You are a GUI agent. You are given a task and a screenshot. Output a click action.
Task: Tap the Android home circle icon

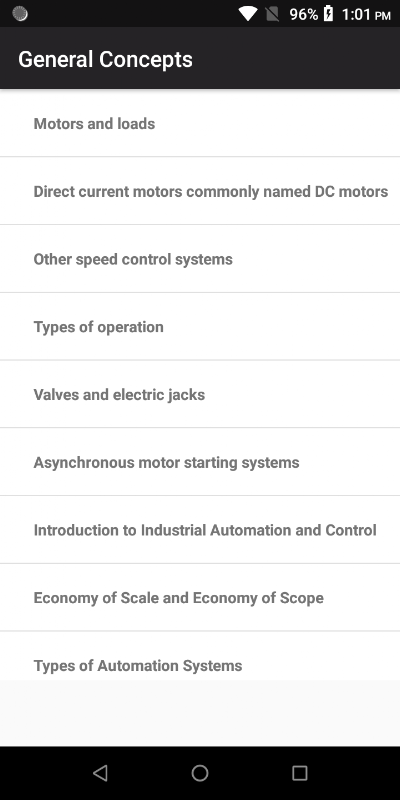pyautogui.click(x=200, y=773)
